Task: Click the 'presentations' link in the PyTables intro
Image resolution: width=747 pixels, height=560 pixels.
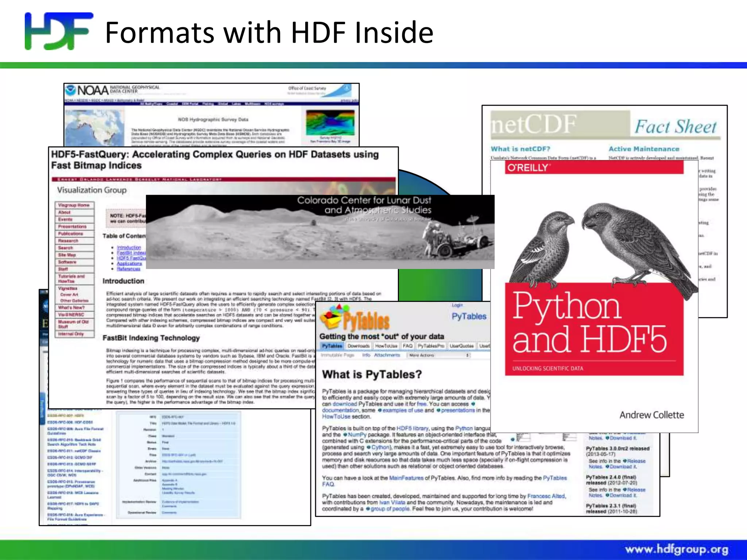Action: pyautogui.click(x=458, y=410)
